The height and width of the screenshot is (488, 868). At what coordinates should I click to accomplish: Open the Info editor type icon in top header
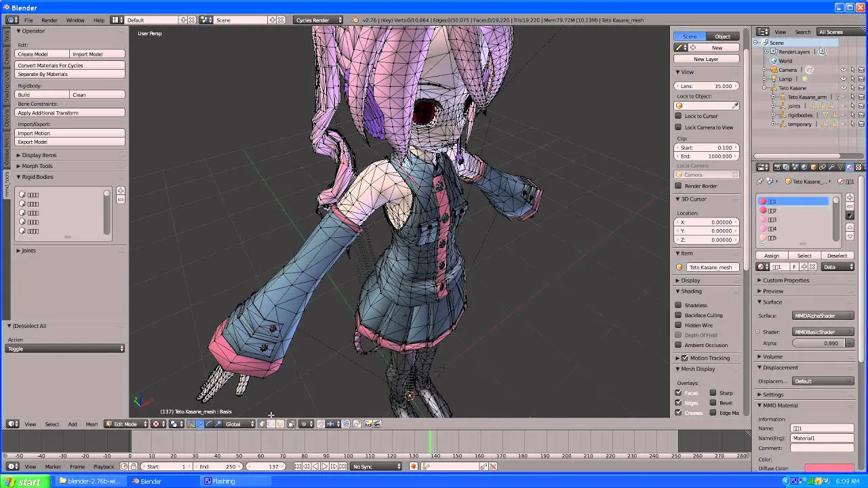click(12, 20)
